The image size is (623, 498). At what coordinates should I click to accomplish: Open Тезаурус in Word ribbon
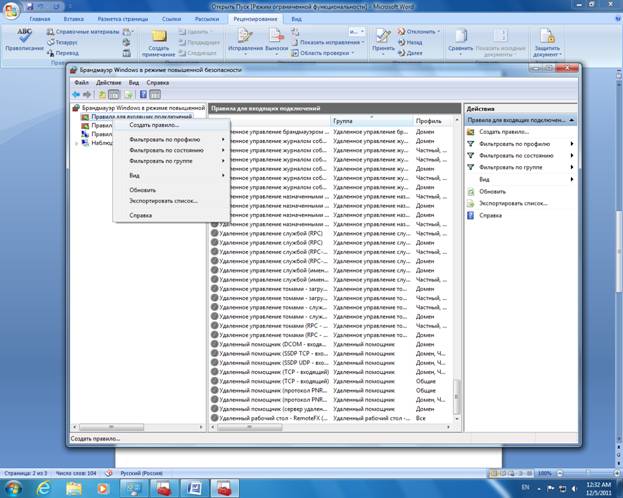click(62, 42)
